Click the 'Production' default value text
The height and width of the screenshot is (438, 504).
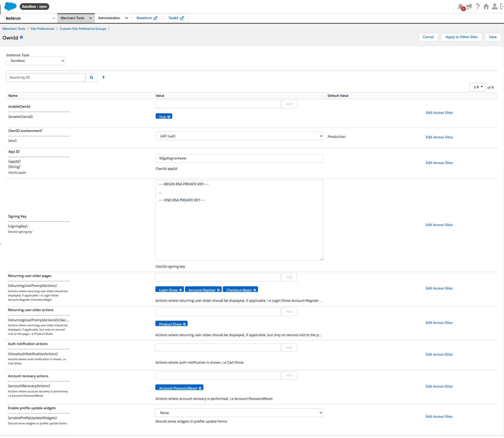(336, 137)
